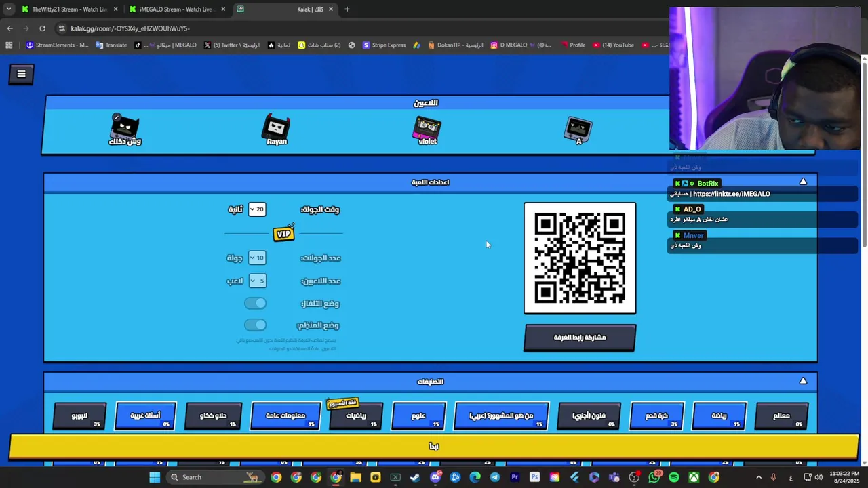The height and width of the screenshot is (488, 868).
Task: Open Spotify from the taskbar
Action: point(674,477)
